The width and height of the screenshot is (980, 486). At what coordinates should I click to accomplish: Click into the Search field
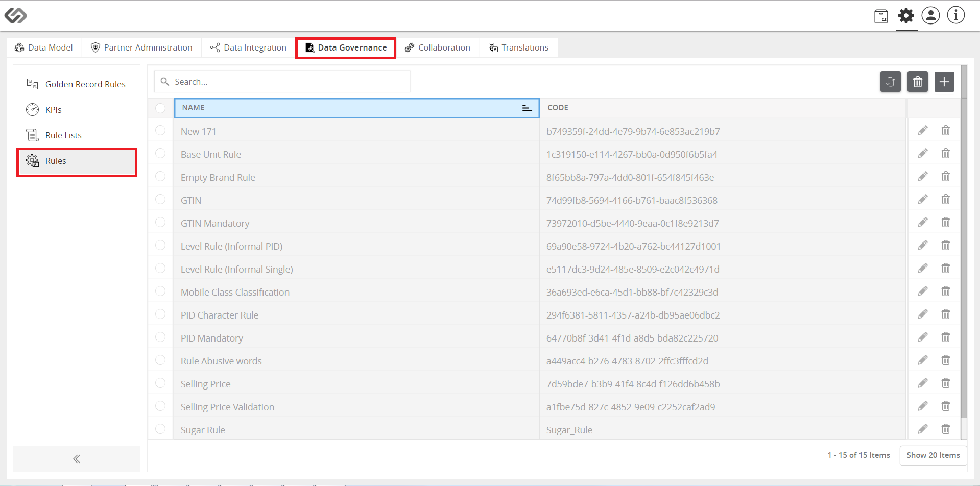pos(282,82)
